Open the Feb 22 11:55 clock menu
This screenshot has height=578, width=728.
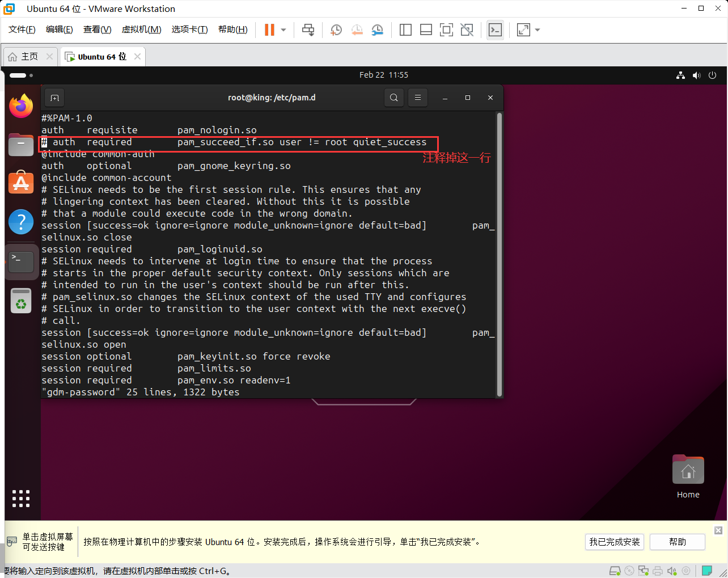(x=384, y=75)
